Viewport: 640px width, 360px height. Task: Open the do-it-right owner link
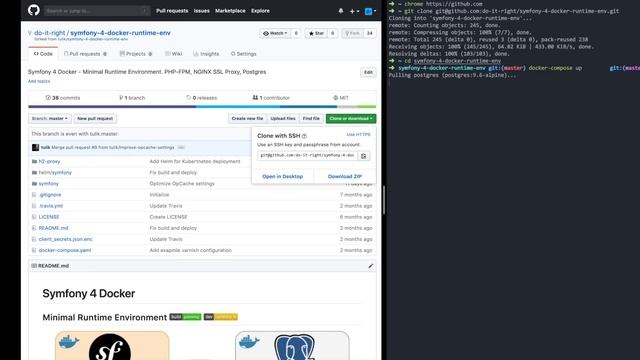tap(50, 33)
